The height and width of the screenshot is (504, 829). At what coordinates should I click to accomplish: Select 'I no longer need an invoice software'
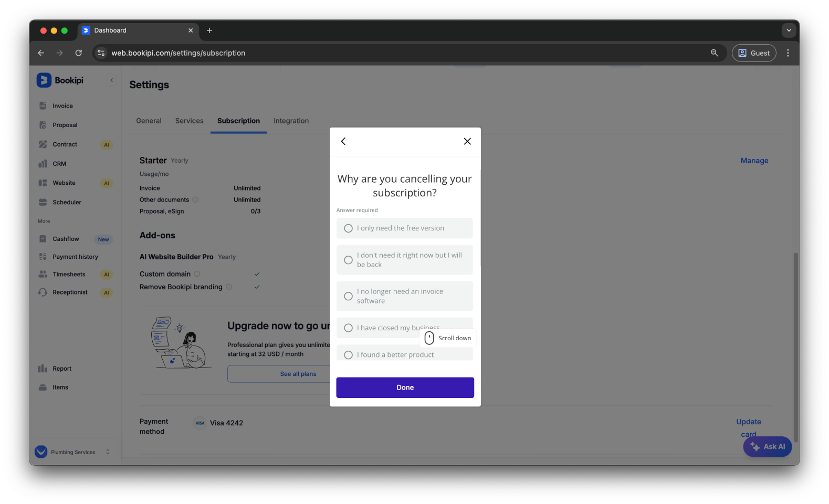pyautogui.click(x=404, y=296)
